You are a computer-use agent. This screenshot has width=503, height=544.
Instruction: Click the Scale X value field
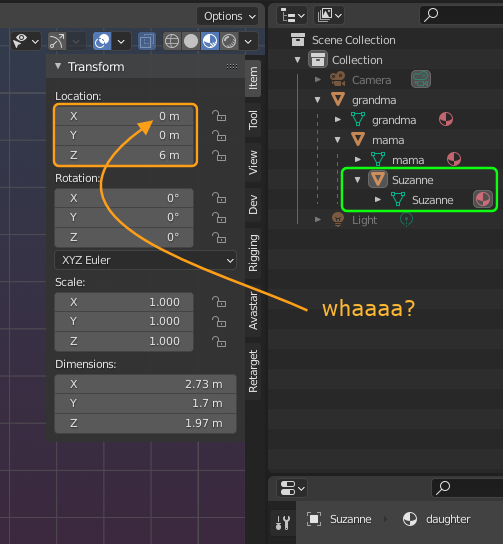tap(124, 302)
